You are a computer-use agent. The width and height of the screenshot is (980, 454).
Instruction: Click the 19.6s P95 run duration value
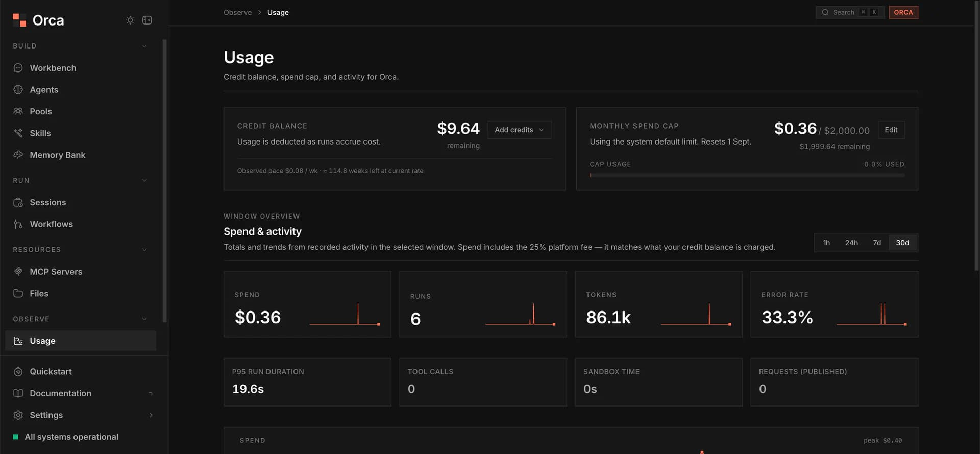click(x=248, y=389)
